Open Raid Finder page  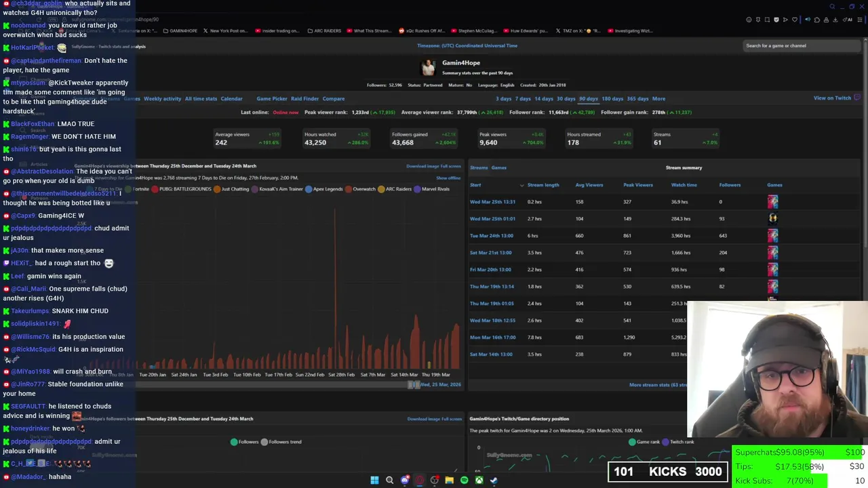pos(304,98)
